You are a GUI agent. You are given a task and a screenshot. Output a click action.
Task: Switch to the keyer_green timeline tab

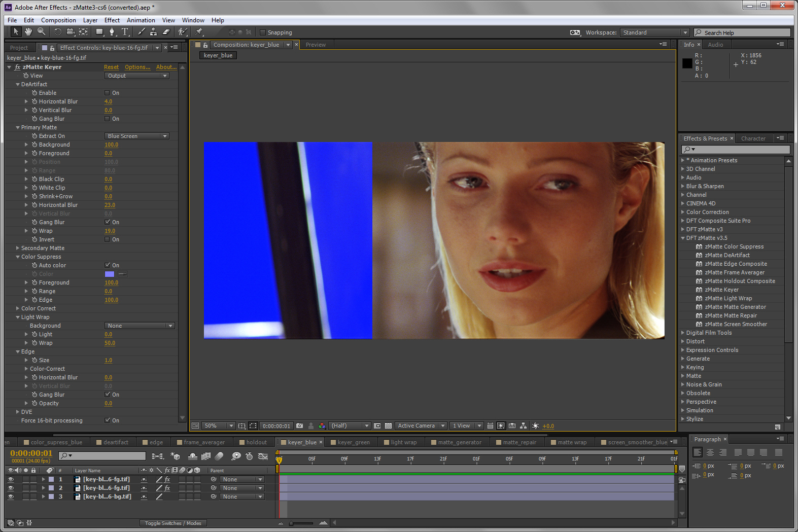tap(354, 442)
